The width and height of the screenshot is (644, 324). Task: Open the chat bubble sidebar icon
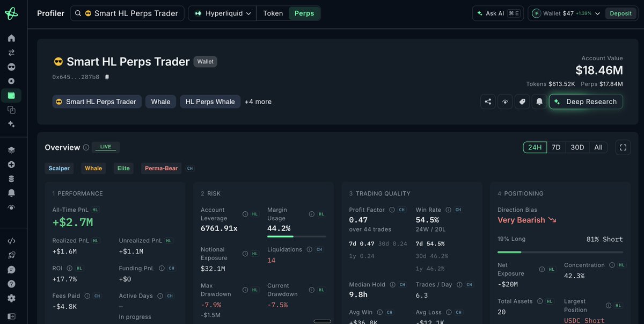point(11,270)
